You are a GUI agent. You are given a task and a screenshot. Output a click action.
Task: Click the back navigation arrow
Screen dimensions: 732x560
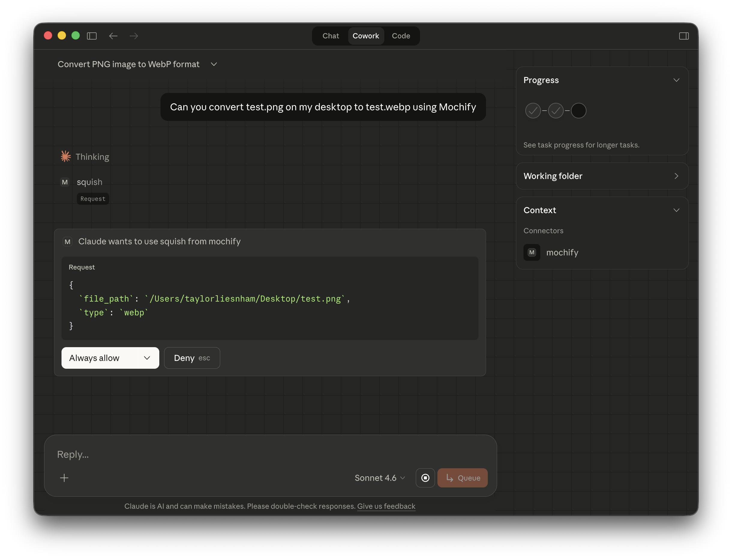[113, 36]
